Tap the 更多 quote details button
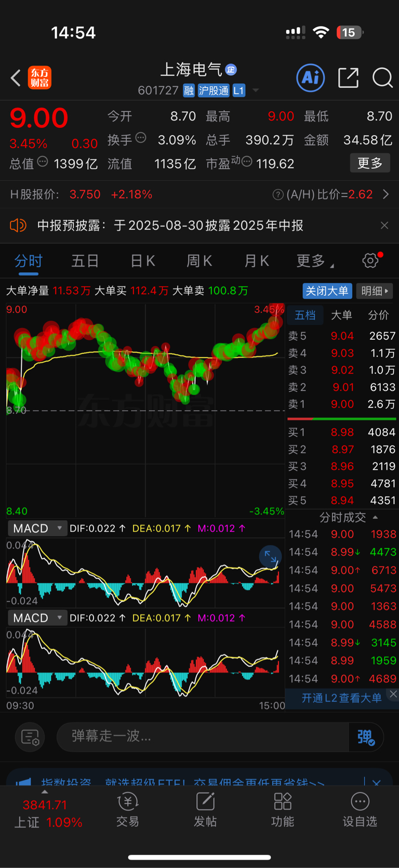399x868 pixels. pyautogui.click(x=370, y=163)
